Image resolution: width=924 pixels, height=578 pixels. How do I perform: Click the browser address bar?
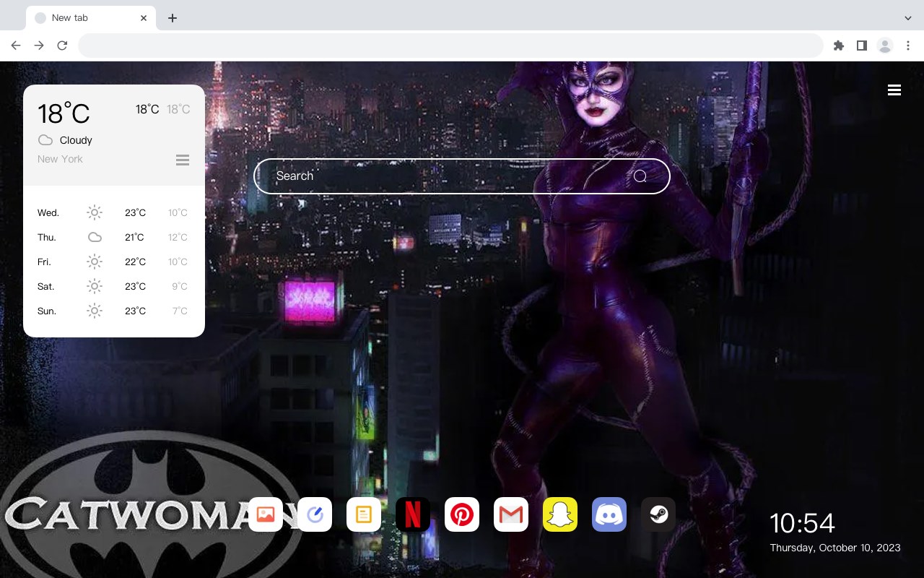(450, 46)
